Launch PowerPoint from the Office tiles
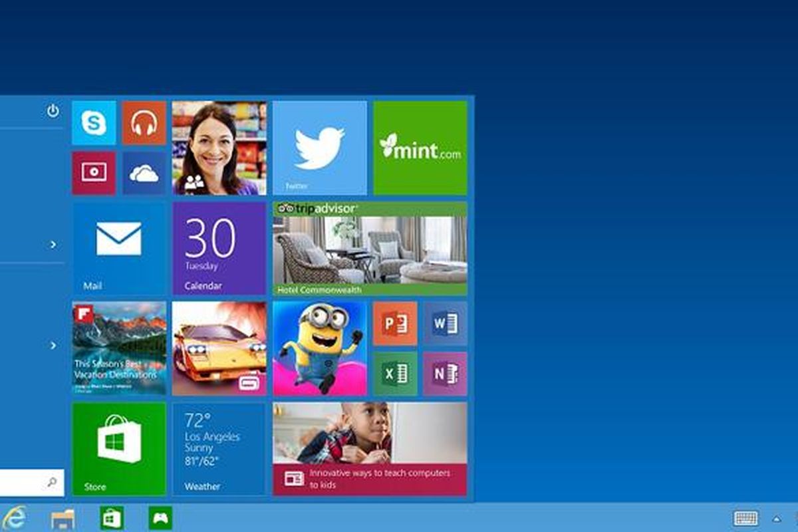The height and width of the screenshot is (532, 798). (395, 324)
